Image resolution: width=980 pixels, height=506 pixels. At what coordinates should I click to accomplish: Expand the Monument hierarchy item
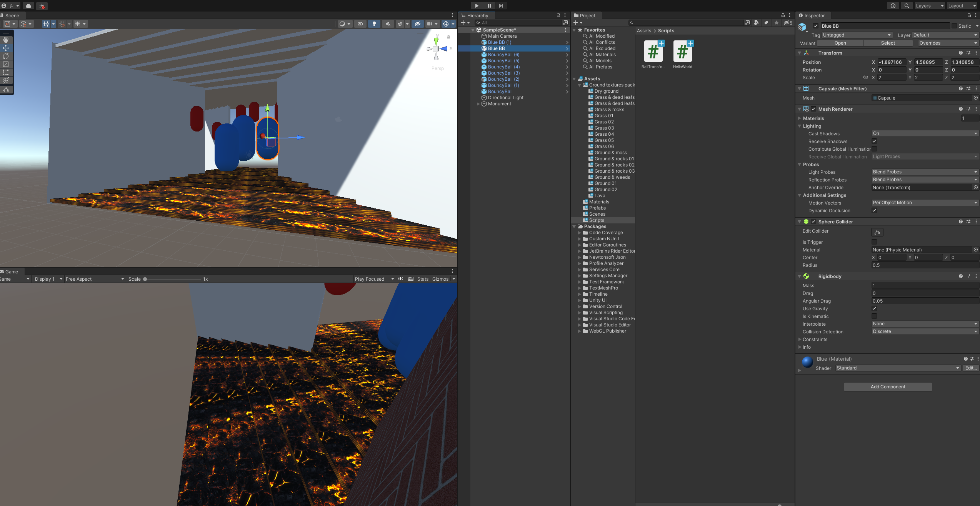pos(478,104)
